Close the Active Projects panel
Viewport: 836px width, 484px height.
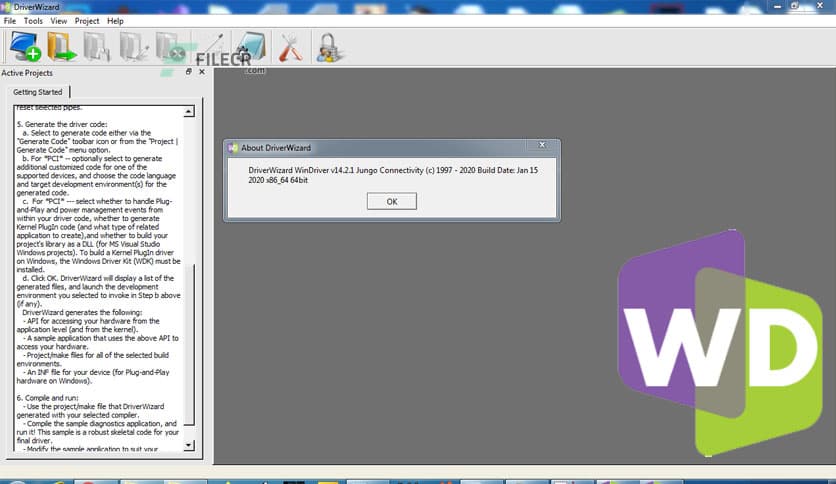coord(202,71)
